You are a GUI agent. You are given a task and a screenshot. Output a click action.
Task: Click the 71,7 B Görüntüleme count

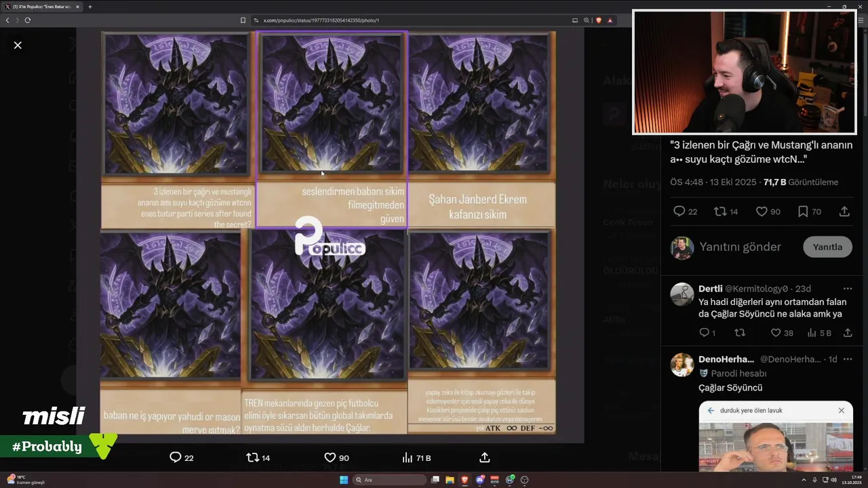point(801,182)
